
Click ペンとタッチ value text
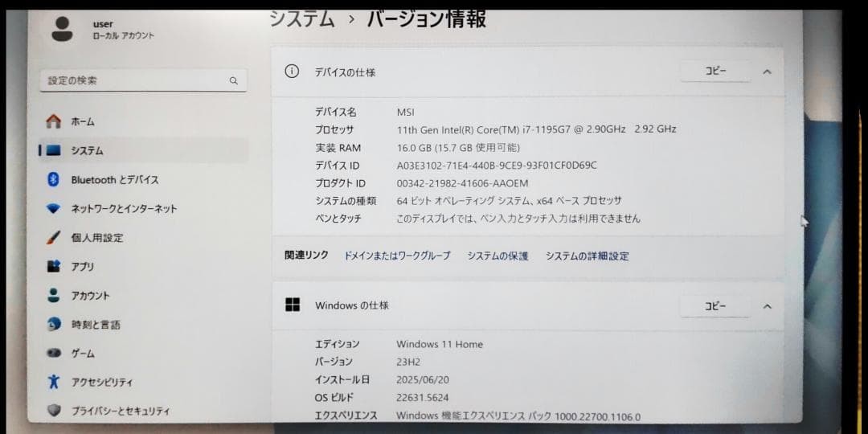518,219
